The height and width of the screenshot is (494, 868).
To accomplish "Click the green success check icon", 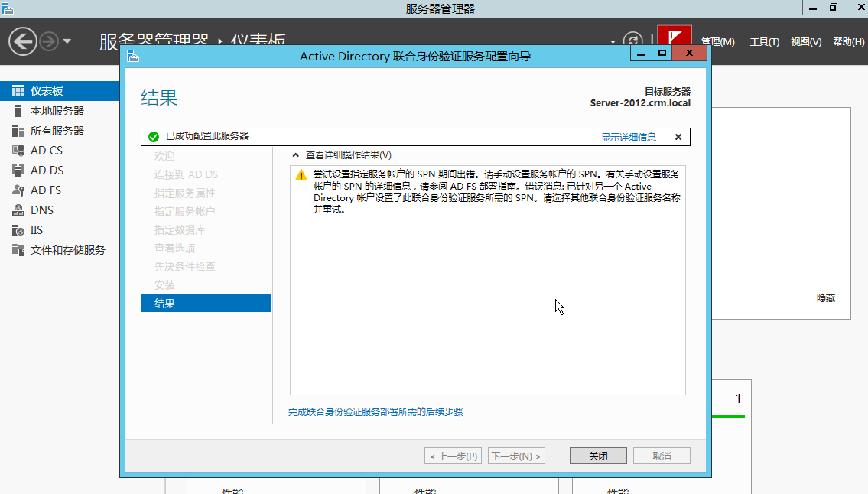I will 154,137.
